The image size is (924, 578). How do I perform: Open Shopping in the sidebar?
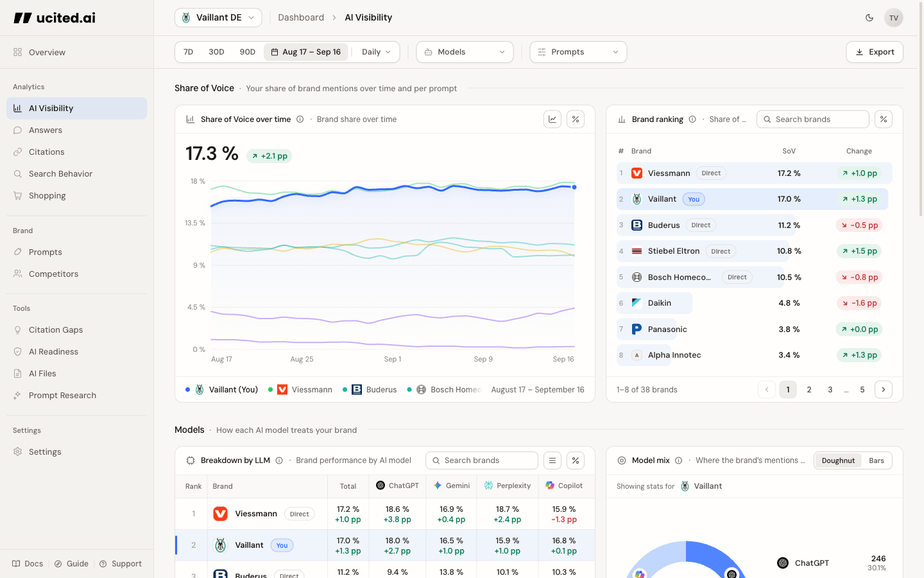(77, 196)
